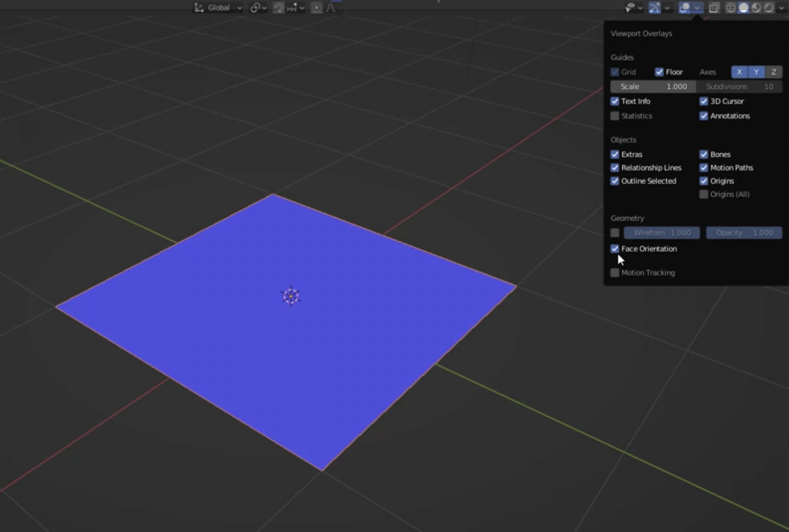Enable Origins (All) checkbox
The image size is (789, 532).
[x=704, y=194]
